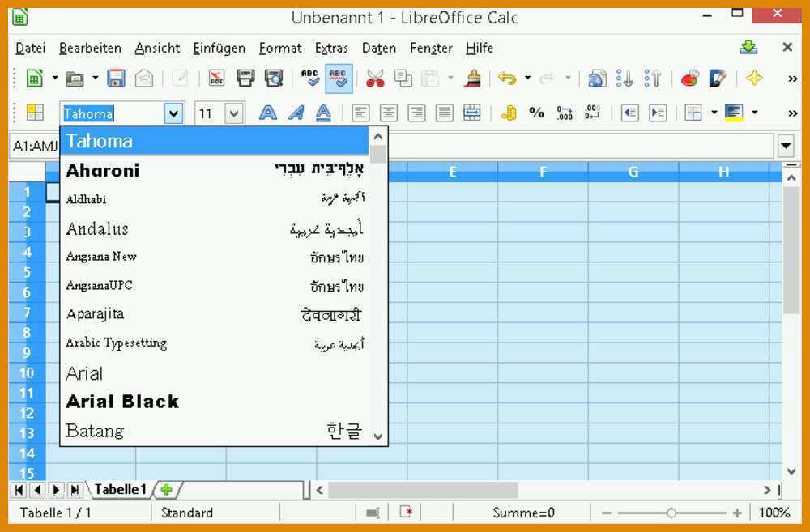Align cell text left
This screenshot has height=532, width=810.
pos(360,113)
